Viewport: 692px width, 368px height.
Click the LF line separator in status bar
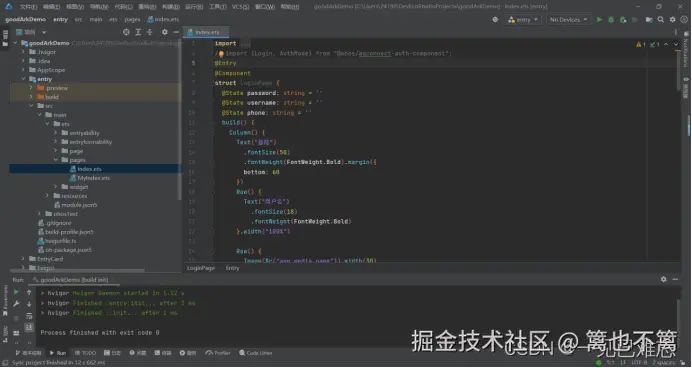623,363
